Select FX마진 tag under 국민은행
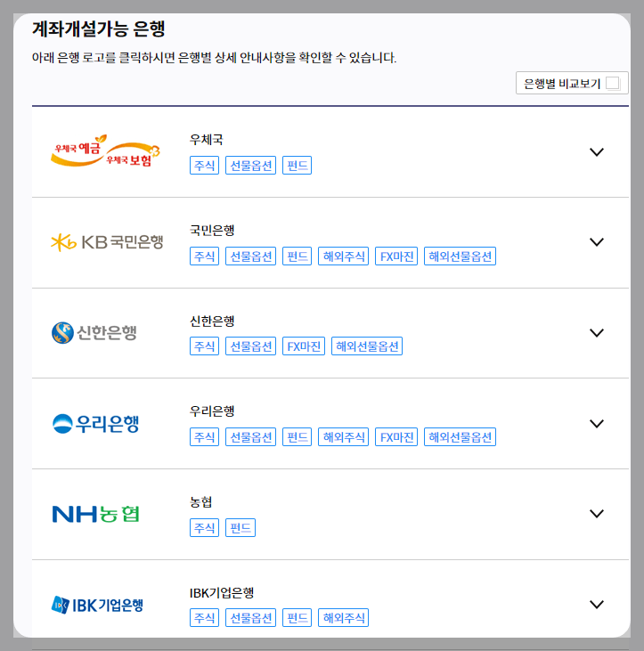This screenshot has width=644, height=651. pos(396,256)
